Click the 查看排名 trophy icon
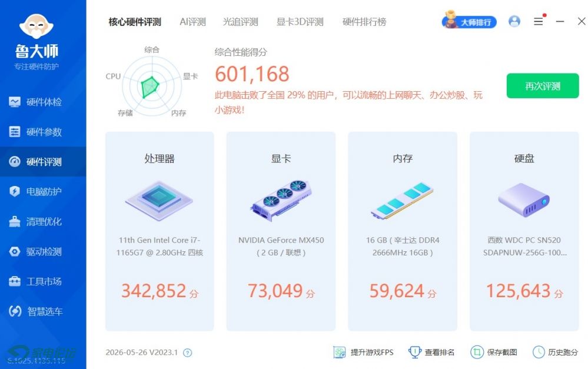 (415, 353)
